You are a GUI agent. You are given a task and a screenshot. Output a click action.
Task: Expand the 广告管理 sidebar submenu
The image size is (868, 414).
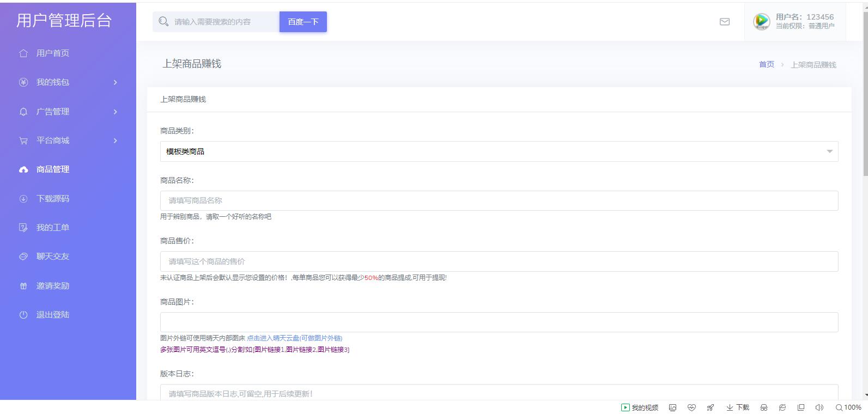[115, 112]
